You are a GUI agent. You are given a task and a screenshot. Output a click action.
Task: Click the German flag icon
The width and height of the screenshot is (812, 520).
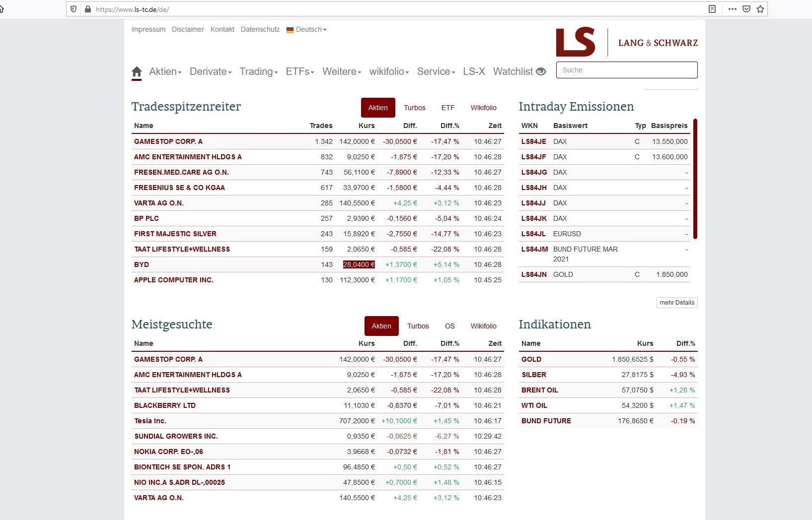[x=290, y=30]
